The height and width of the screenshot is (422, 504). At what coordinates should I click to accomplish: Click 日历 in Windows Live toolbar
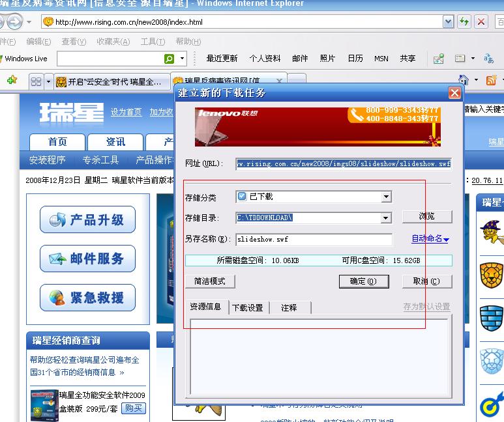click(355, 59)
